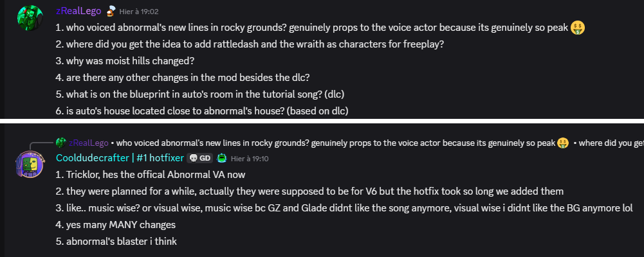The width and height of the screenshot is (644, 257).
Task: Click the green role icon after GD tag
Action: (221, 158)
